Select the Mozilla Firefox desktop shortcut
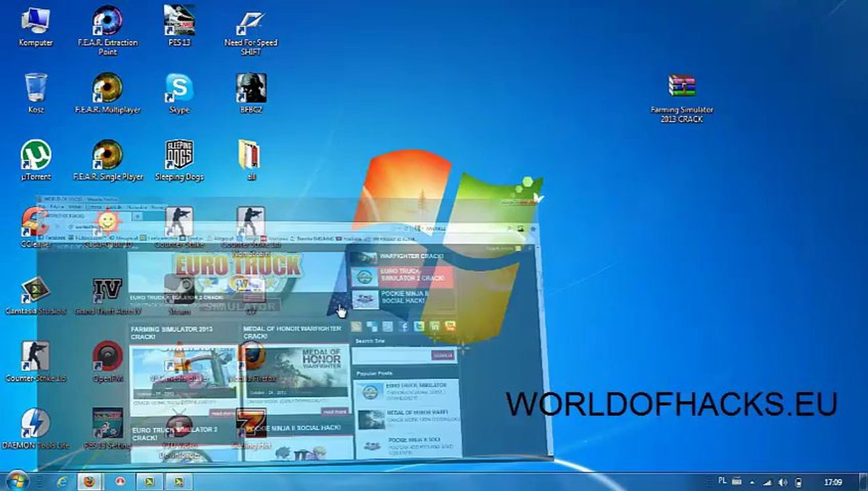The height and width of the screenshot is (491, 868). click(x=250, y=361)
